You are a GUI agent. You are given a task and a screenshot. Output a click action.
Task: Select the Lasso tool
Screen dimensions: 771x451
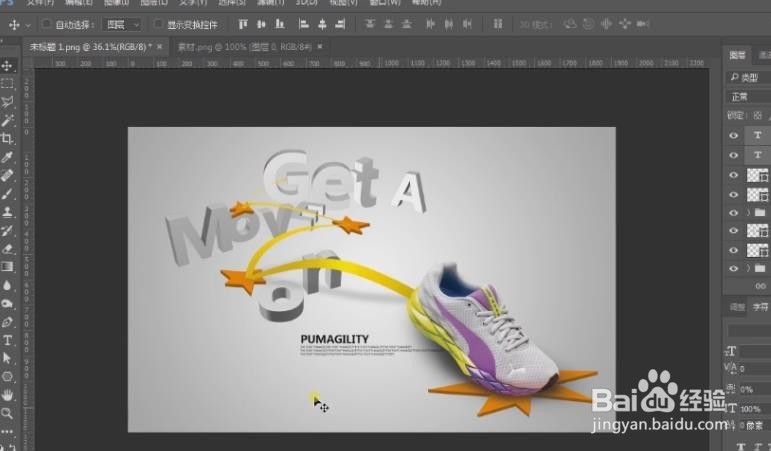pos(7,102)
